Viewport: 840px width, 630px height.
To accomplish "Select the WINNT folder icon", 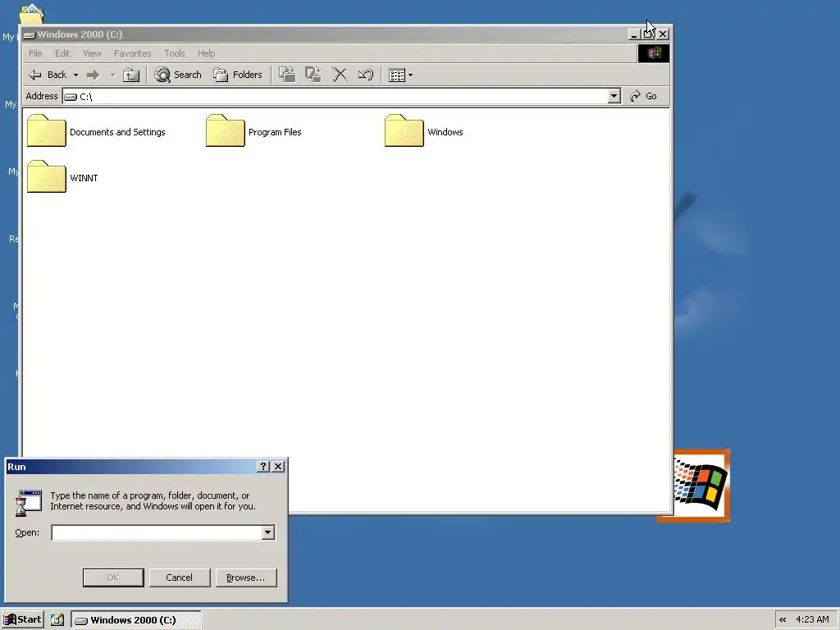I will 47,177.
